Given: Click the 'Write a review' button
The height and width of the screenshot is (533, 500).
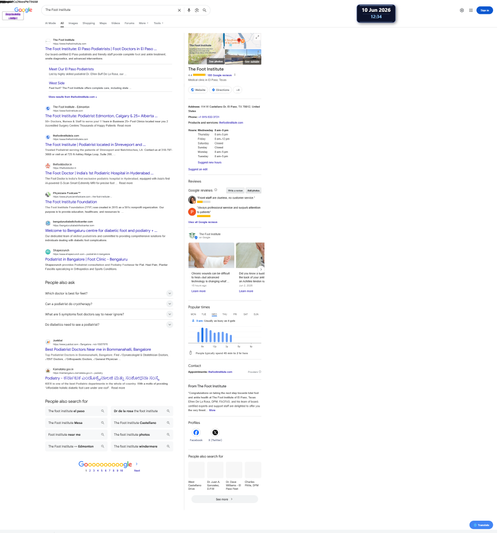Looking at the screenshot, I should pyautogui.click(x=235, y=191).
